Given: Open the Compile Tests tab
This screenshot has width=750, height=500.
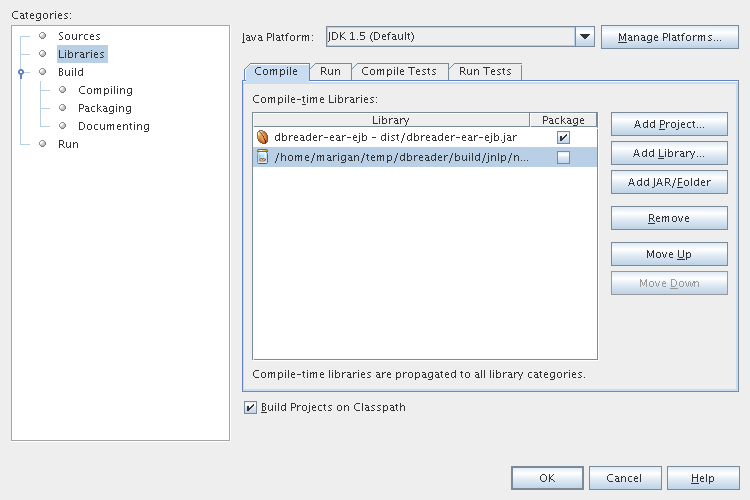Looking at the screenshot, I should (x=399, y=71).
